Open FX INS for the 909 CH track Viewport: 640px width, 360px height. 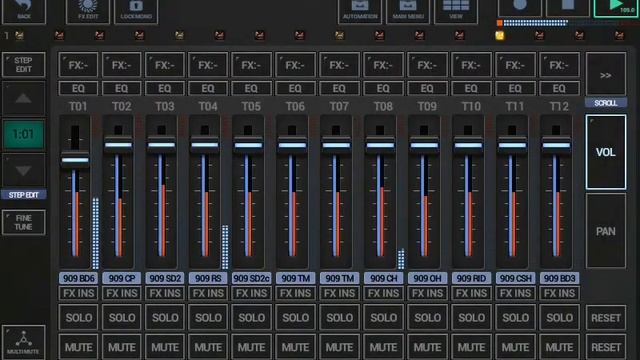pyautogui.click(x=383, y=293)
